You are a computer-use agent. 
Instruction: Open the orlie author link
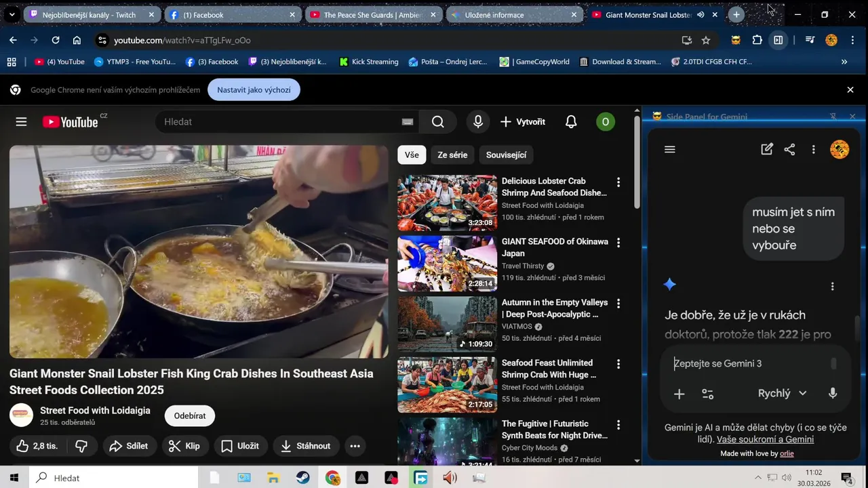[x=787, y=453]
